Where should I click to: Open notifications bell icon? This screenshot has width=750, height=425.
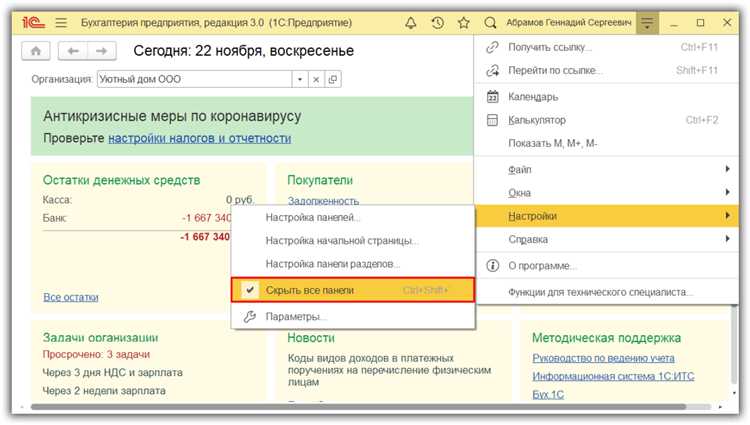tap(412, 22)
